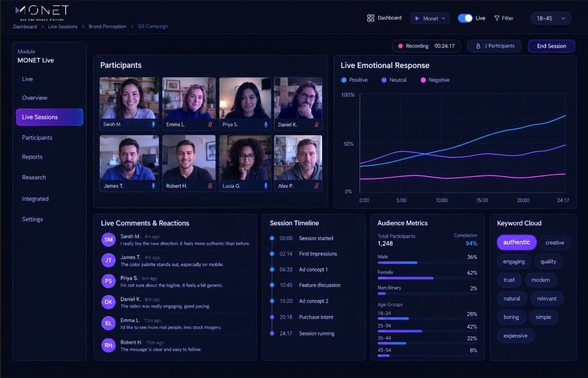Click the MONET logo
Viewport: 588px width, 378px height.
[42, 13]
